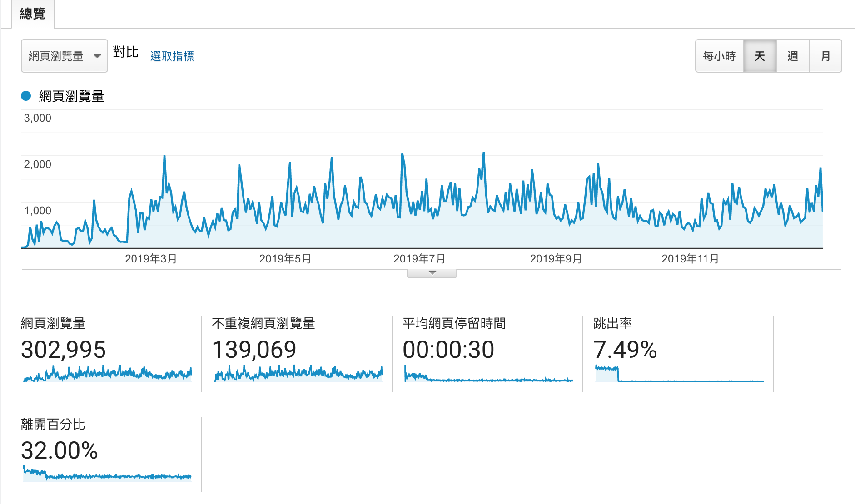This screenshot has height=504, width=855.
Task: Click the 2019年7月 label on the timeline
Action: pos(419,259)
